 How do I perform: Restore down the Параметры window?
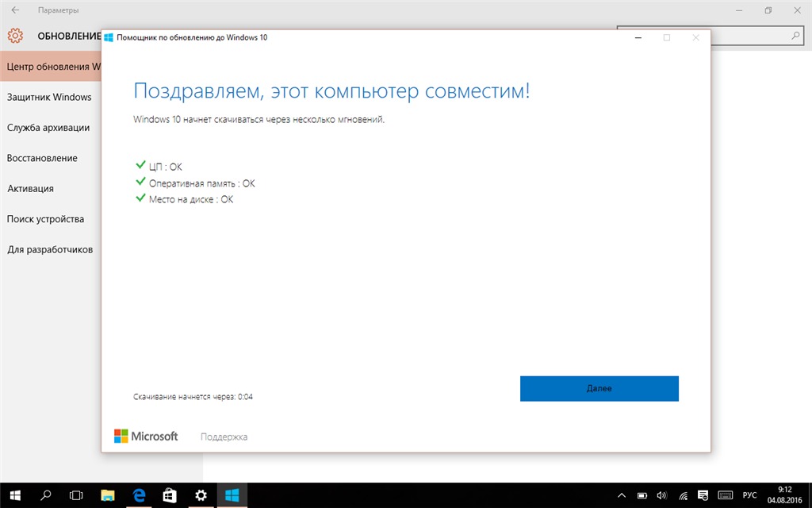pyautogui.click(x=768, y=10)
